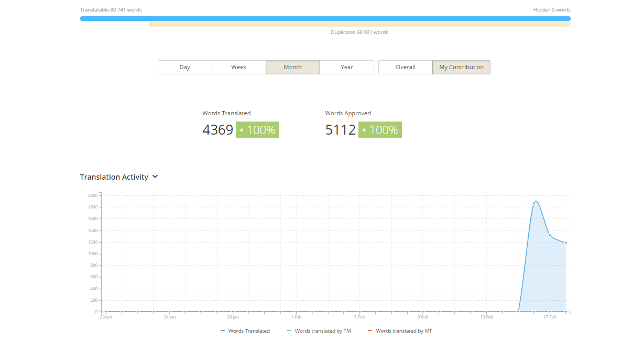Click the Translation Activity heading

click(x=114, y=177)
